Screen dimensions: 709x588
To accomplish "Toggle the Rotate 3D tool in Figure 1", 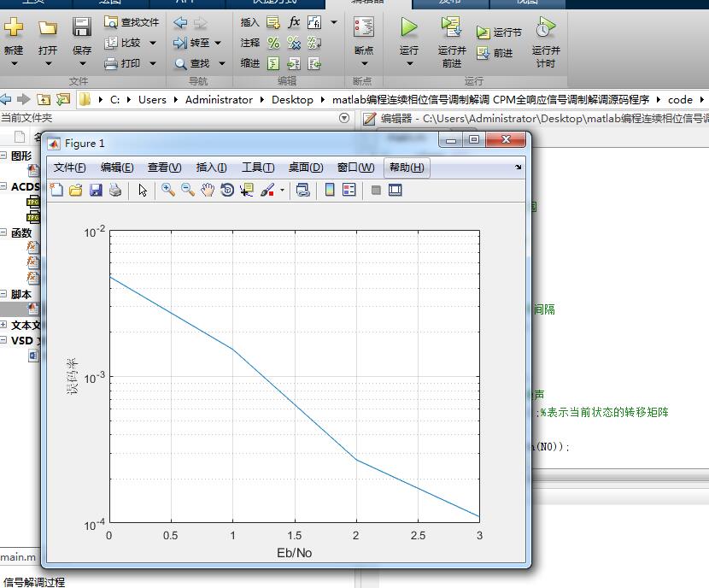I will point(227,190).
